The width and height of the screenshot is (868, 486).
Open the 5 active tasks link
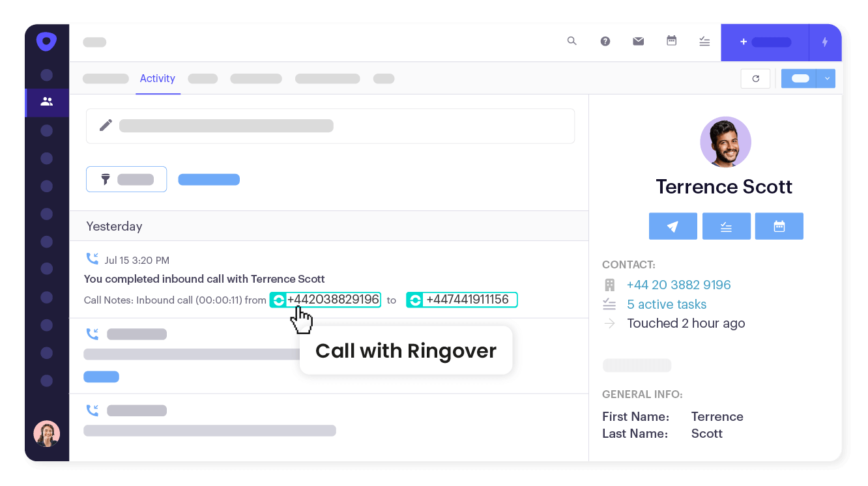(666, 304)
